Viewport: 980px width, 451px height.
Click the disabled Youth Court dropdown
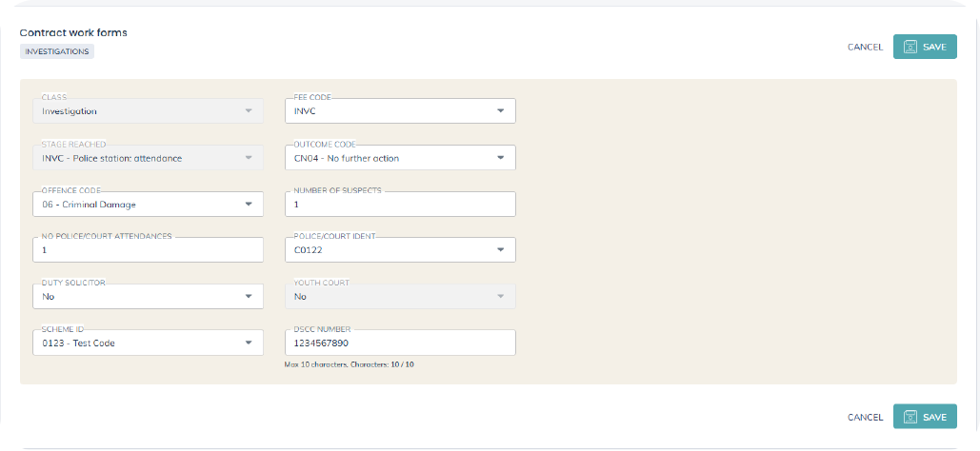pos(400,297)
